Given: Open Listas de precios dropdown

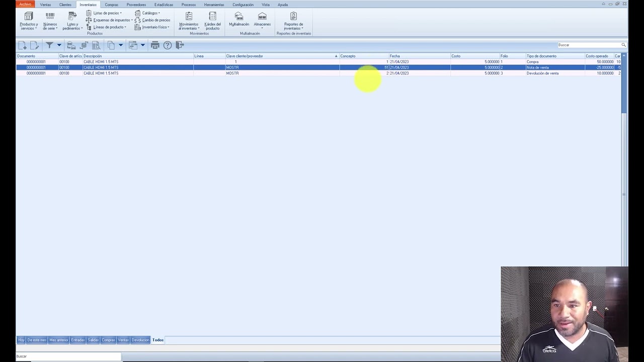Looking at the screenshot, I should coord(104,13).
